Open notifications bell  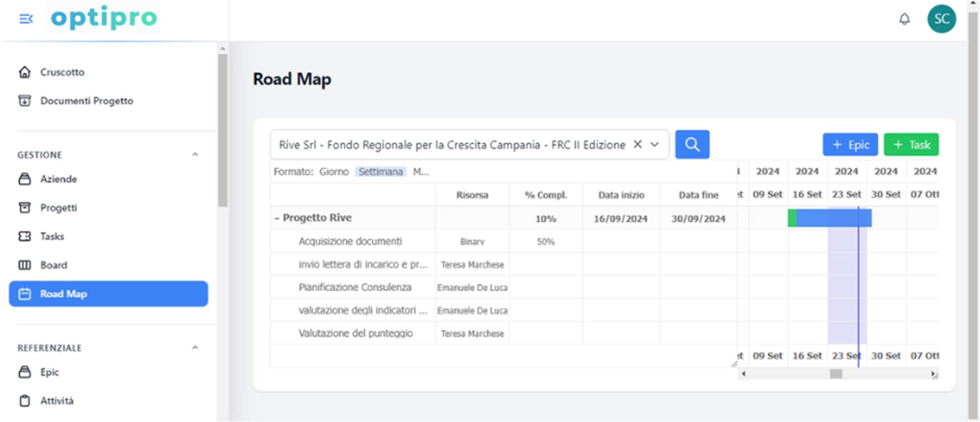click(x=904, y=19)
